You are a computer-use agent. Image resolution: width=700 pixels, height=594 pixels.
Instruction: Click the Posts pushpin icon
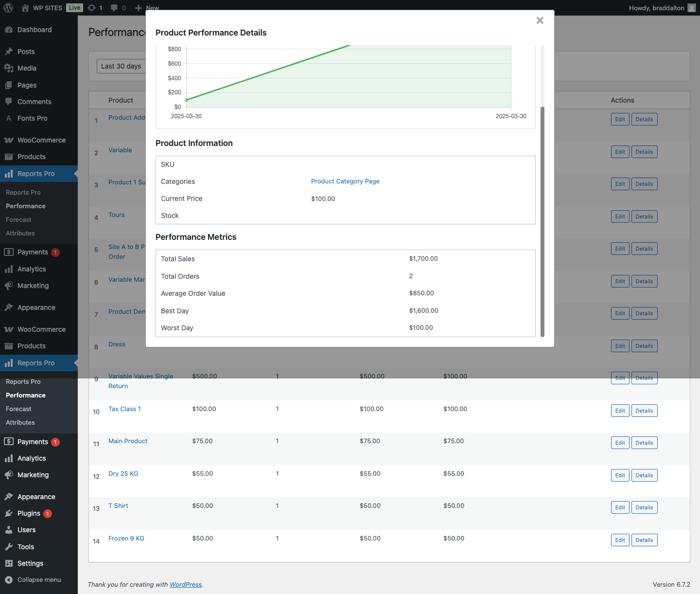click(x=9, y=52)
